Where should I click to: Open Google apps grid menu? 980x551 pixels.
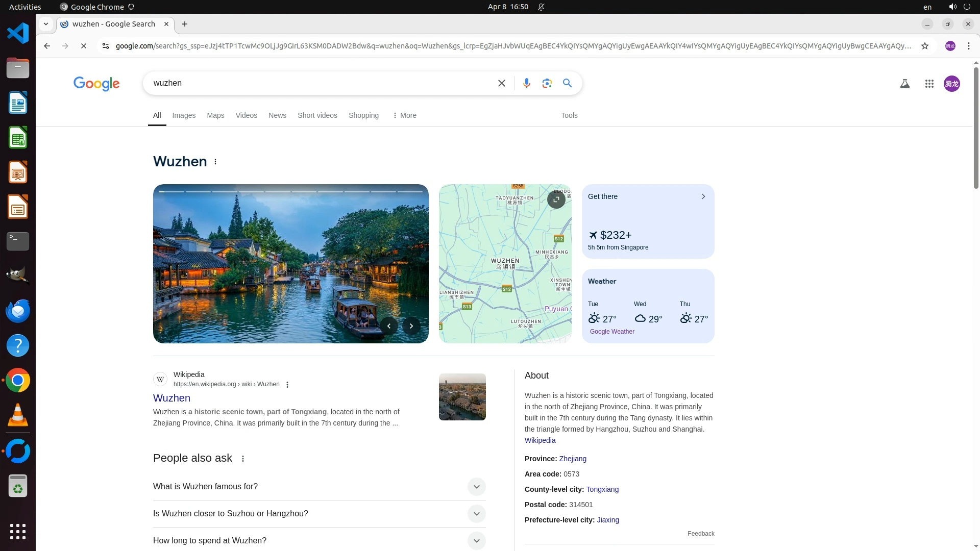pyautogui.click(x=929, y=84)
